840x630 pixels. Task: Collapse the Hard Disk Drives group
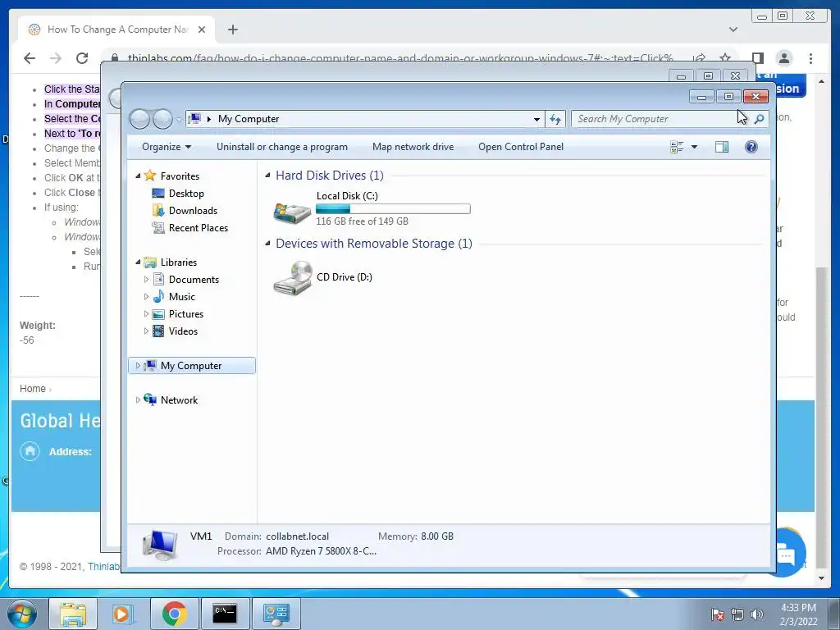pyautogui.click(x=267, y=176)
